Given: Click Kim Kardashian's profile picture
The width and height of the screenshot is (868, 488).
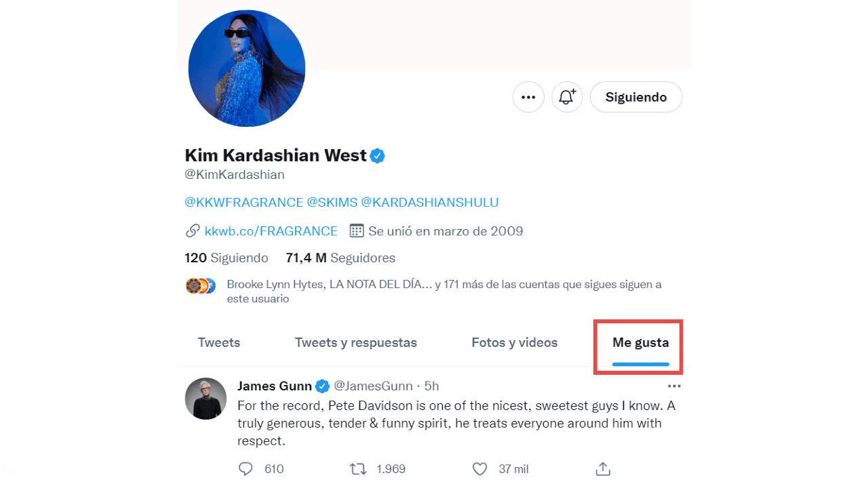Looking at the screenshot, I should pos(246,68).
